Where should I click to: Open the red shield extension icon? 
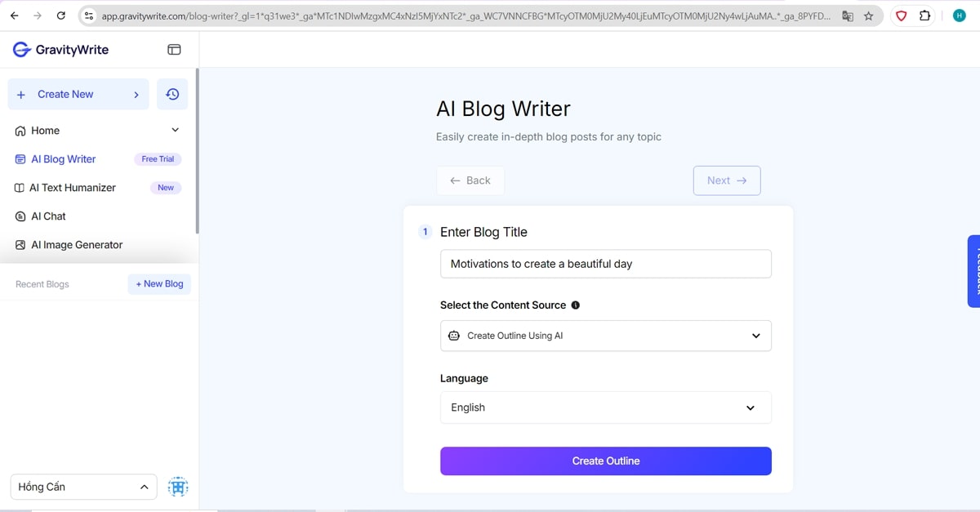click(902, 16)
